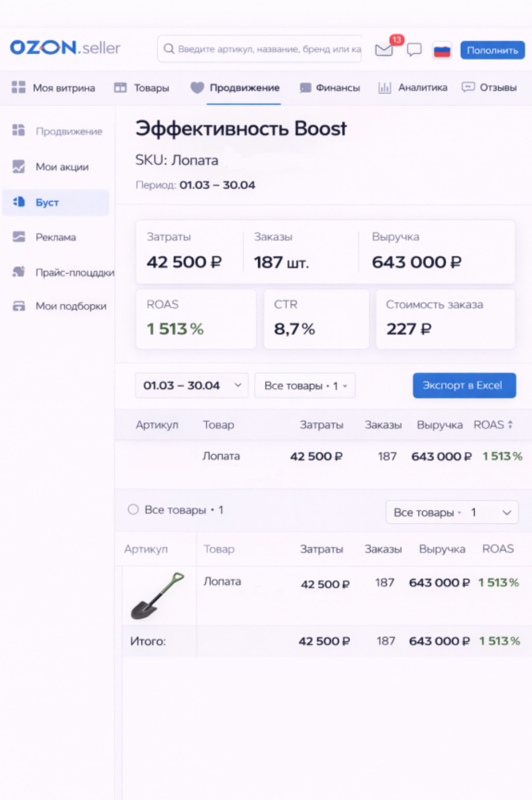Switch to the Финансы tab

[330, 88]
